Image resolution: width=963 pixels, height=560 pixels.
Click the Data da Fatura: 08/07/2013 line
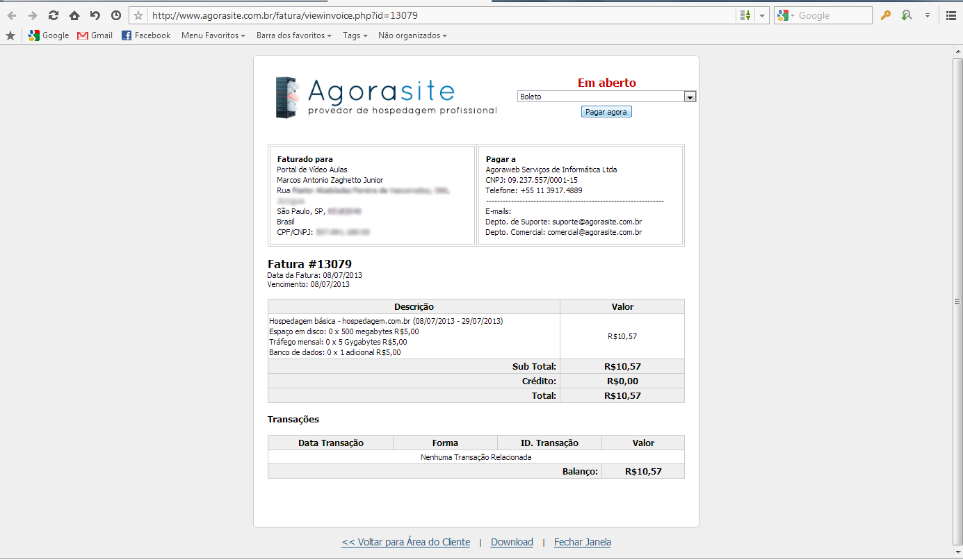pyautogui.click(x=315, y=275)
